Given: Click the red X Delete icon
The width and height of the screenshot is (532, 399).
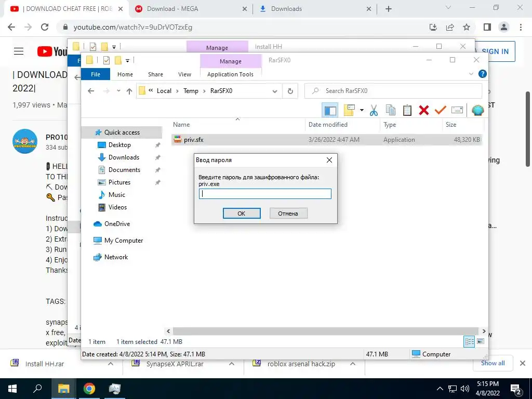Looking at the screenshot, I should [424, 110].
